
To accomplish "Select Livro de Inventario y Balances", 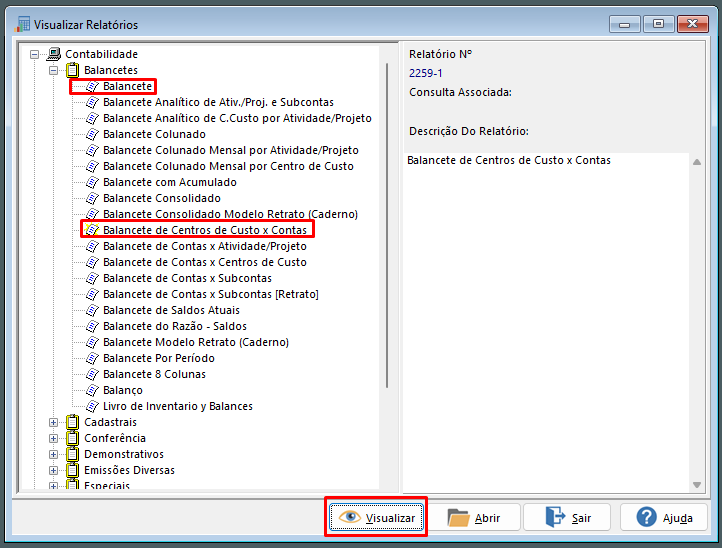I will click(178, 406).
